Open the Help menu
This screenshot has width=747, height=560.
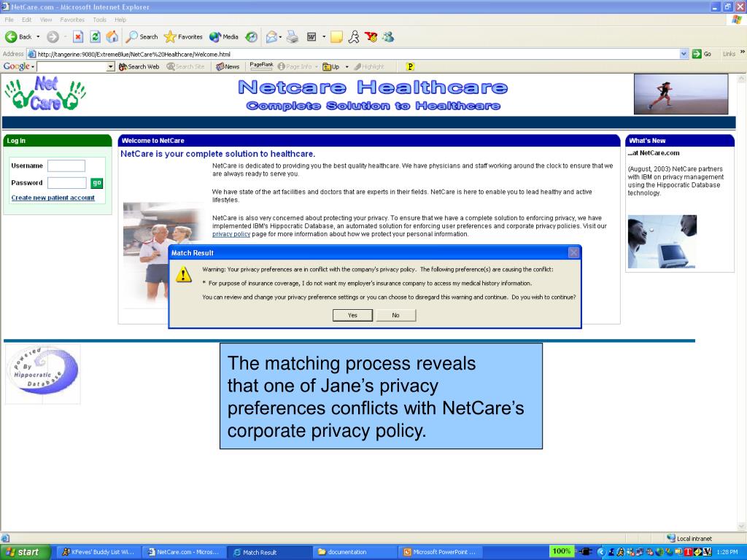120,20
